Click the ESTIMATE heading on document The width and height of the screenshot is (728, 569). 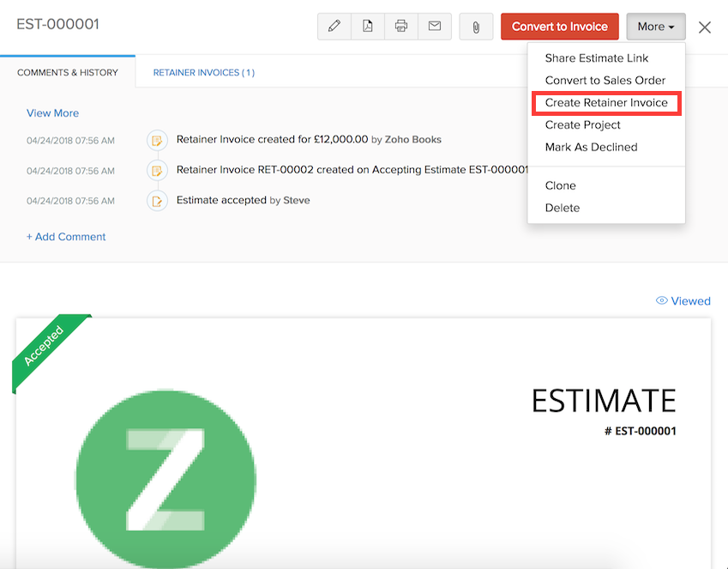604,401
